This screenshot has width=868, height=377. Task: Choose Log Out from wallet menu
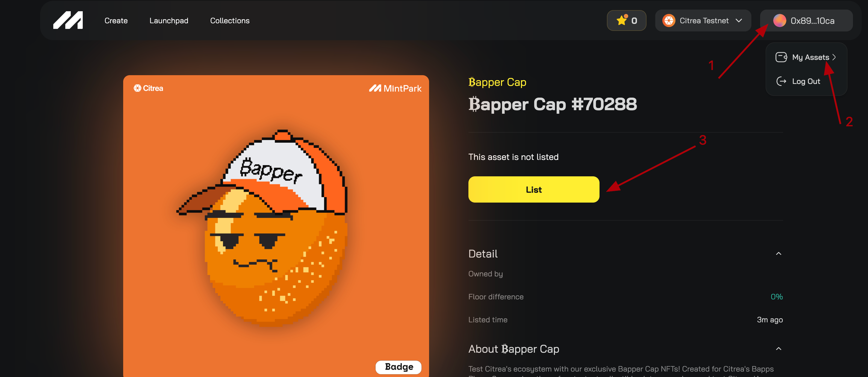click(x=806, y=81)
